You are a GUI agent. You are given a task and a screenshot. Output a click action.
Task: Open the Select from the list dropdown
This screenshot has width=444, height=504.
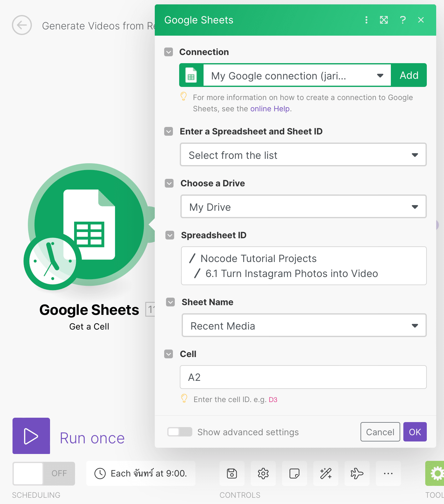[x=303, y=155]
